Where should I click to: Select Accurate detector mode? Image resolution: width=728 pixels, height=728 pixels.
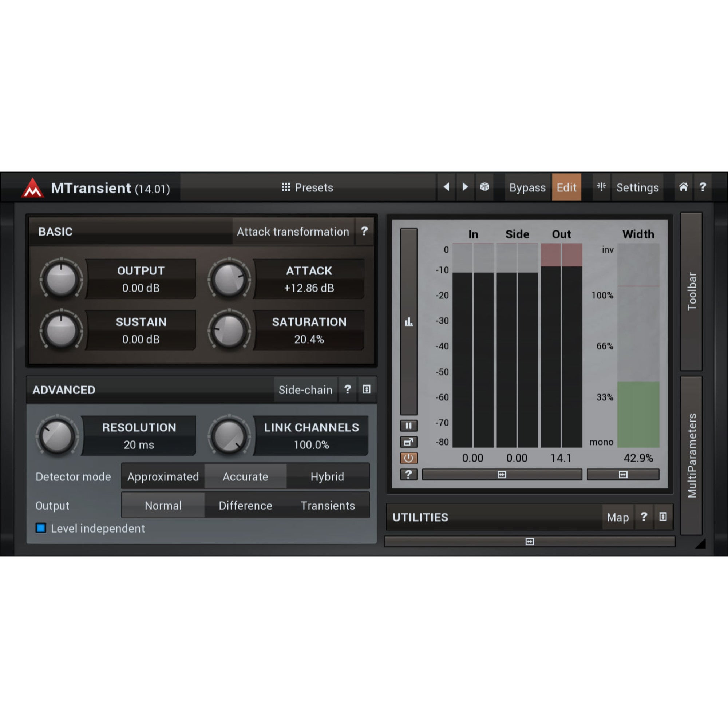pyautogui.click(x=245, y=477)
